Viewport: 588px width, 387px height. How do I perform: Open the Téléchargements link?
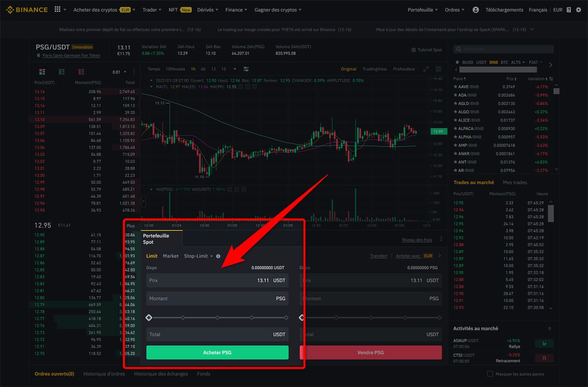pos(504,10)
